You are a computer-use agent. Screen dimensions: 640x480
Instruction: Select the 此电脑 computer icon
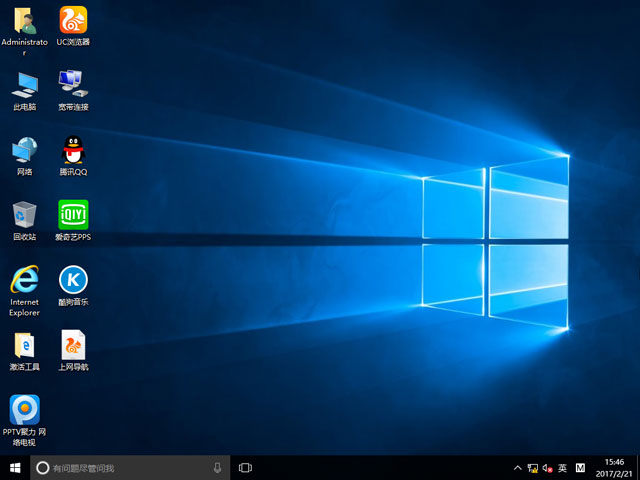coord(25,84)
